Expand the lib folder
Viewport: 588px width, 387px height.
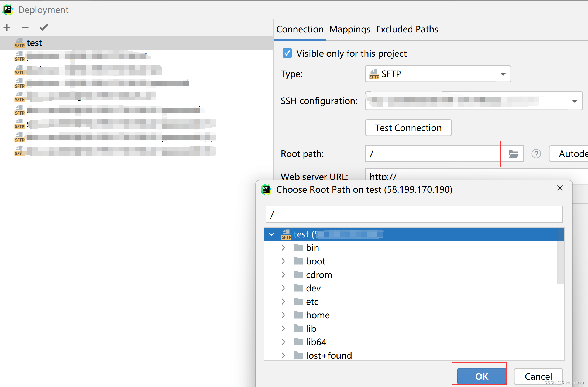pos(283,329)
